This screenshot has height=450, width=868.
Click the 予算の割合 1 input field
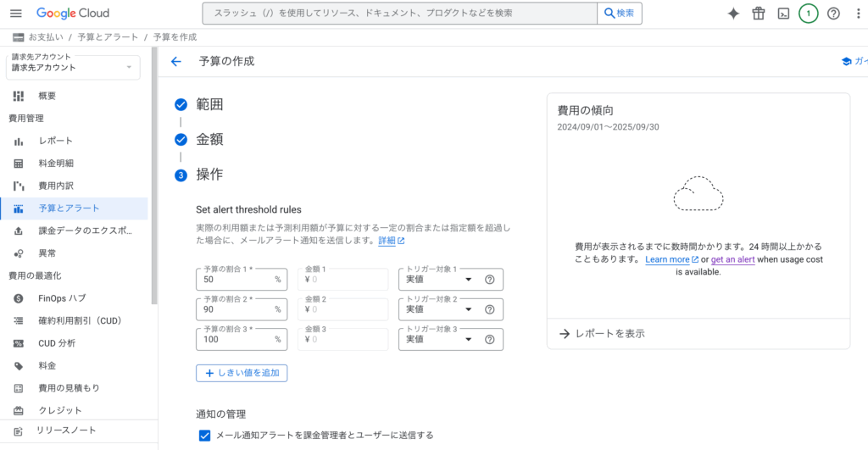234,280
